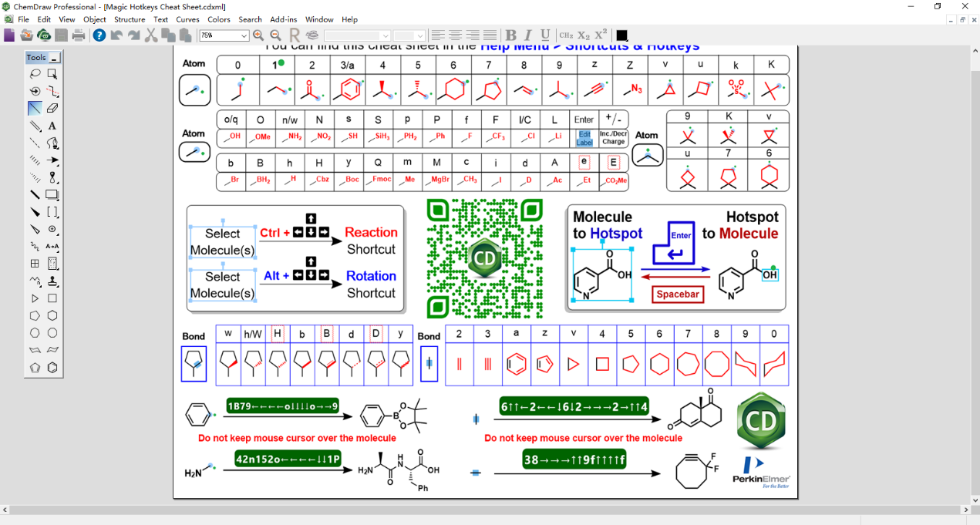Click the blue Help button in toolbar
This screenshot has height=525, width=980.
pyautogui.click(x=99, y=35)
